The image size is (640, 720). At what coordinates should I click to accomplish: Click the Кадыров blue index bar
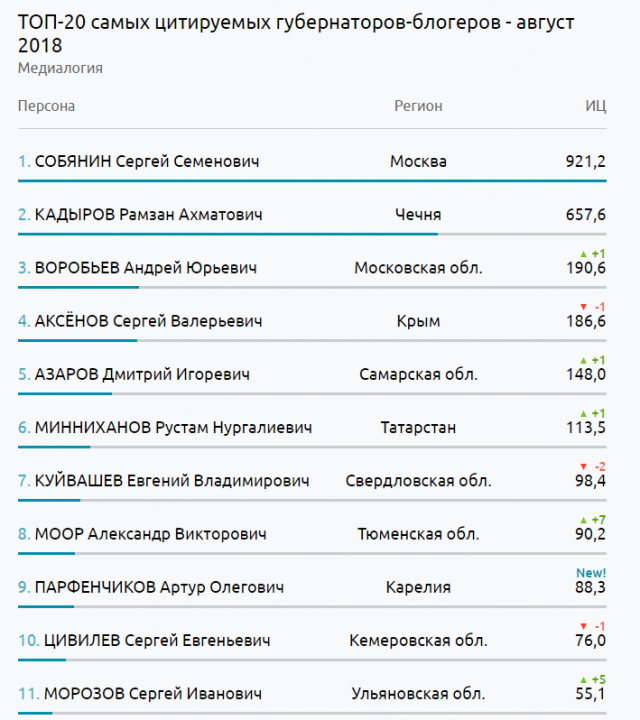(227, 234)
